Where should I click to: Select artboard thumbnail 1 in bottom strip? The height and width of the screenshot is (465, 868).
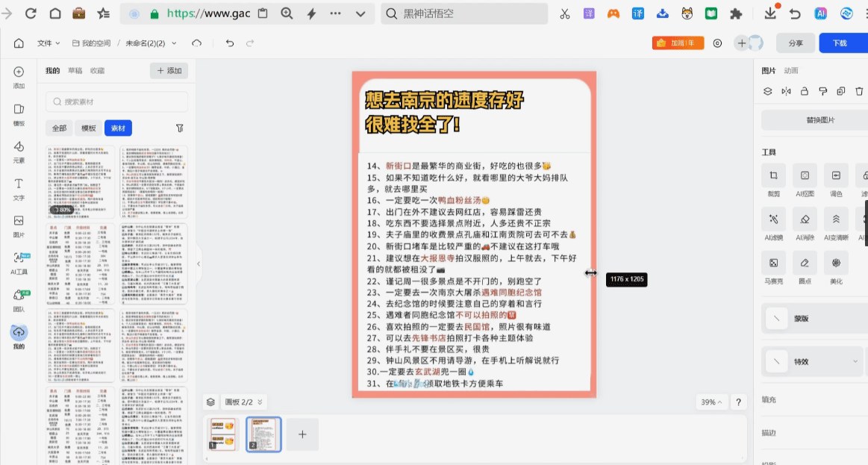point(223,434)
